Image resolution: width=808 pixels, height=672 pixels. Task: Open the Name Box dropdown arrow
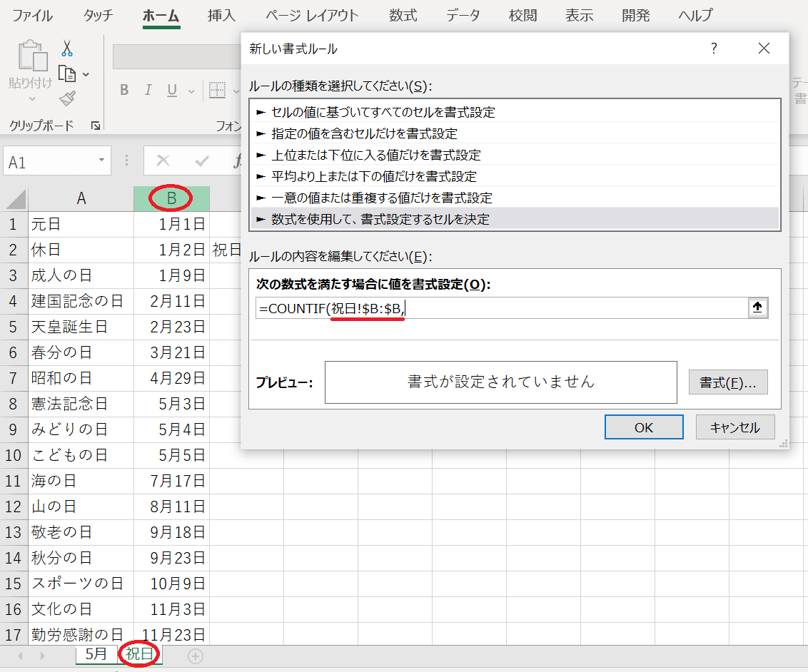tap(102, 161)
